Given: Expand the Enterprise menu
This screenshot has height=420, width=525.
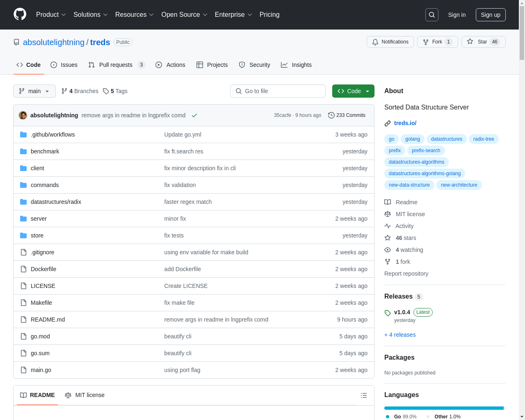Looking at the screenshot, I should pyautogui.click(x=233, y=14).
